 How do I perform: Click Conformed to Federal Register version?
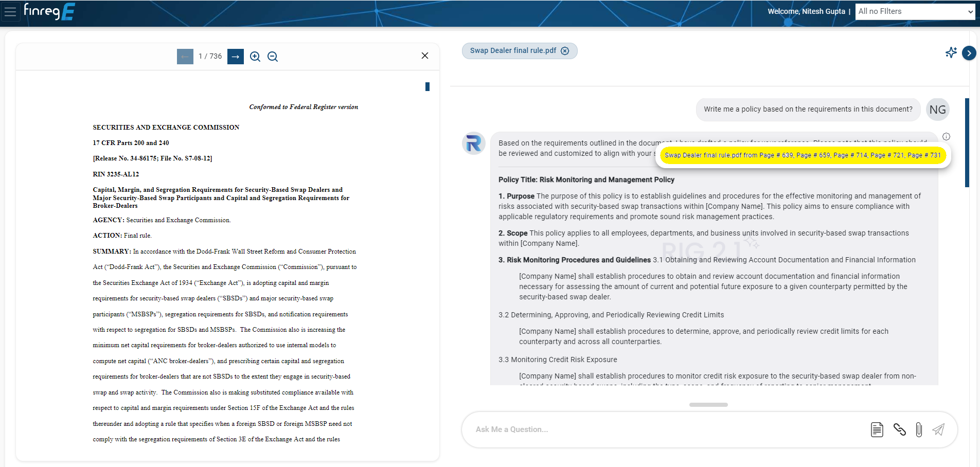coord(304,107)
